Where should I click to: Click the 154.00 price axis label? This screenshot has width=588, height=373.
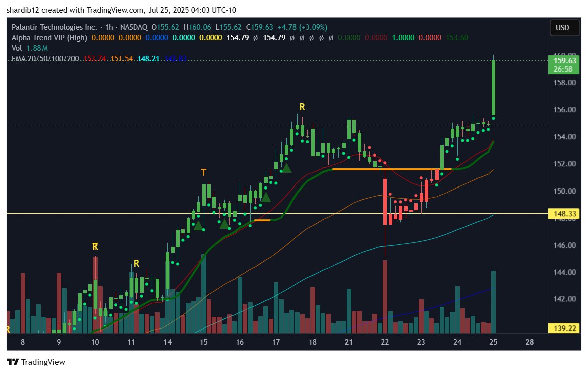coord(565,136)
